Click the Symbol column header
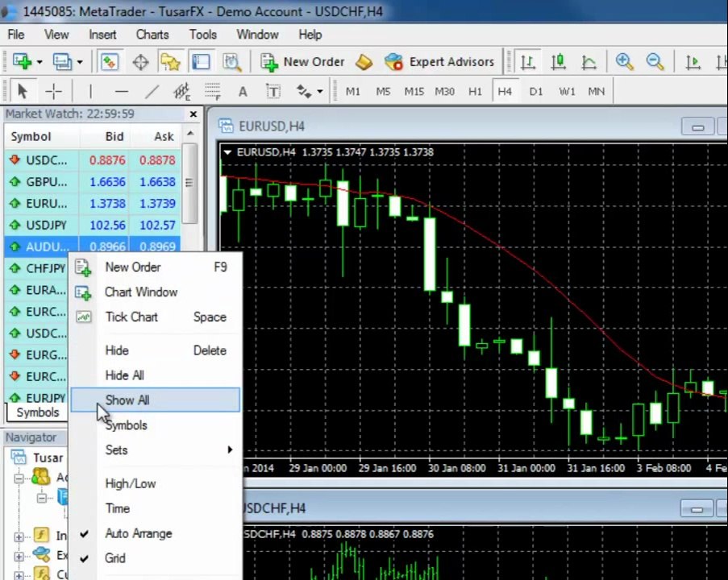This screenshot has width=728, height=580. 42,136
